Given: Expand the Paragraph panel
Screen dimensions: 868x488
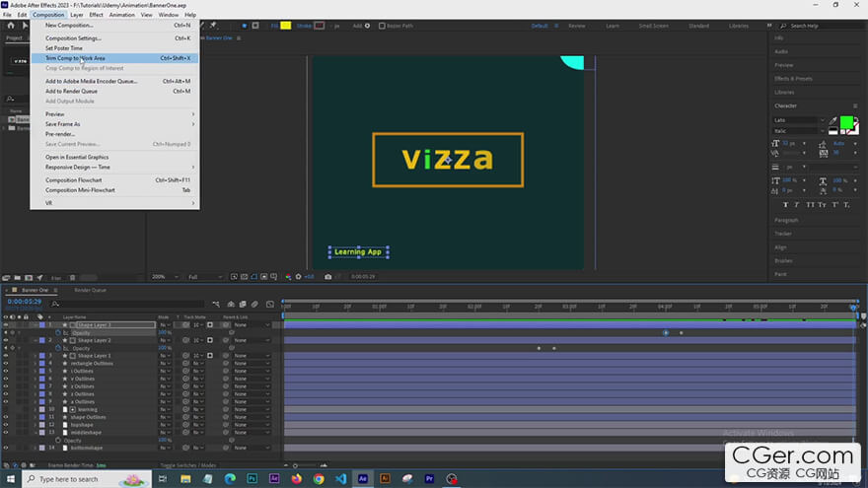Looking at the screenshot, I should (x=786, y=220).
